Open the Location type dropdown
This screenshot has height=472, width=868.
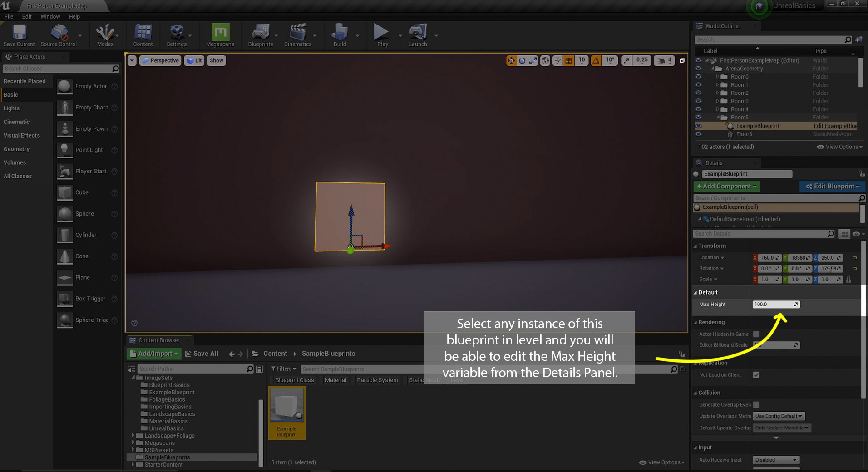712,258
